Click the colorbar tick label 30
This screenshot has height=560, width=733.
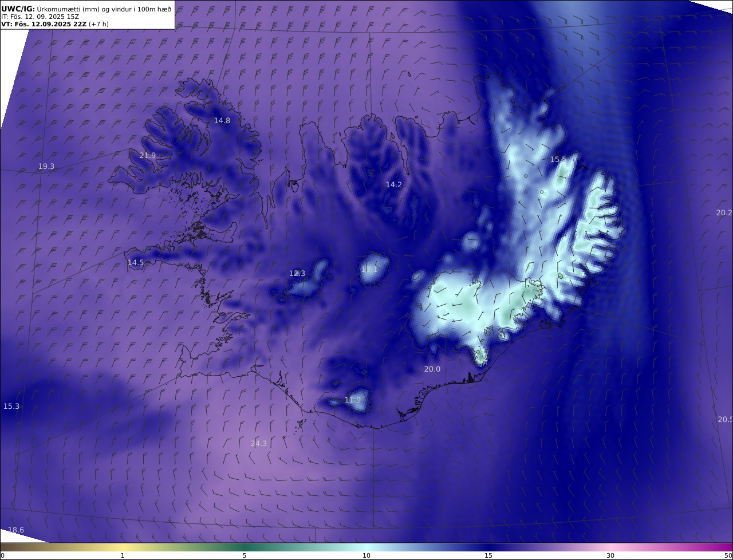[610, 555]
